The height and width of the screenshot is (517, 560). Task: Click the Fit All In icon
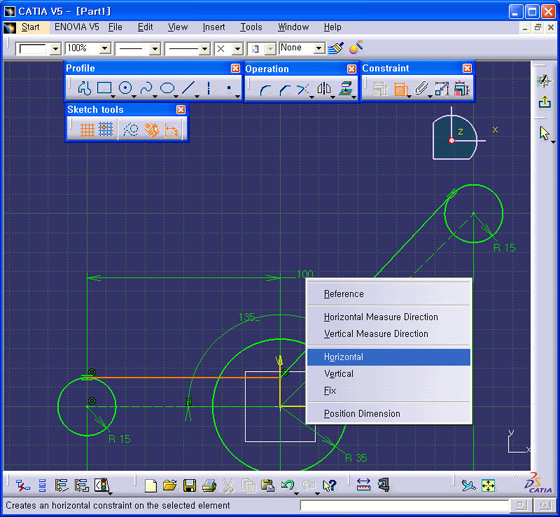[488, 486]
